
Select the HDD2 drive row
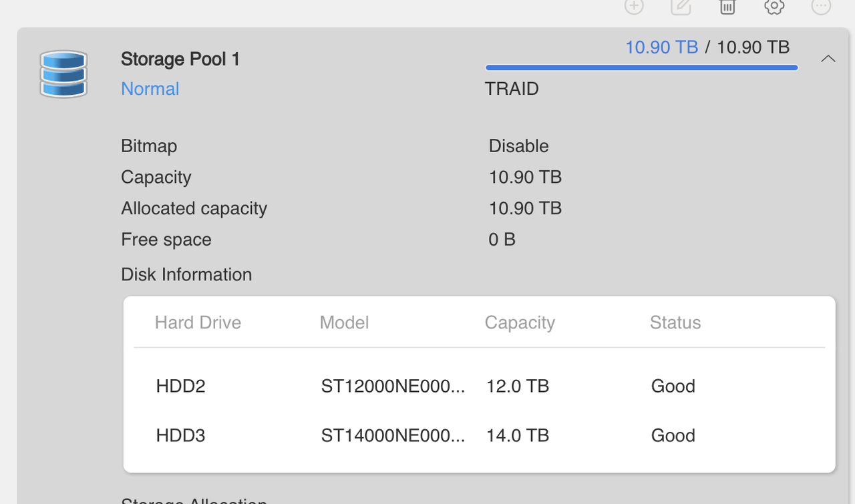(x=180, y=386)
